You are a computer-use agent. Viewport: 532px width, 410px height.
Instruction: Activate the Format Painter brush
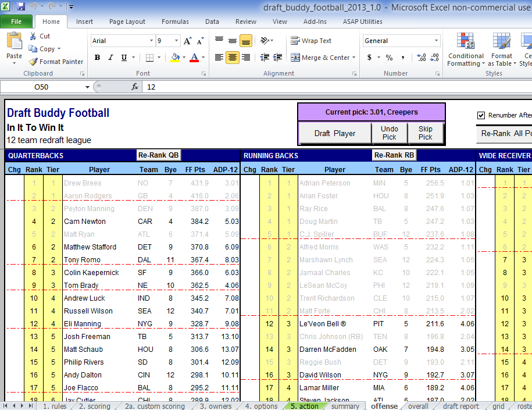[33, 62]
